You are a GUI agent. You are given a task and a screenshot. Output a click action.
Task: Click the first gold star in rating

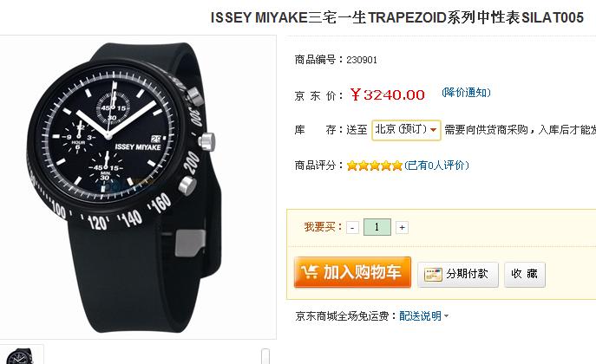click(x=352, y=166)
